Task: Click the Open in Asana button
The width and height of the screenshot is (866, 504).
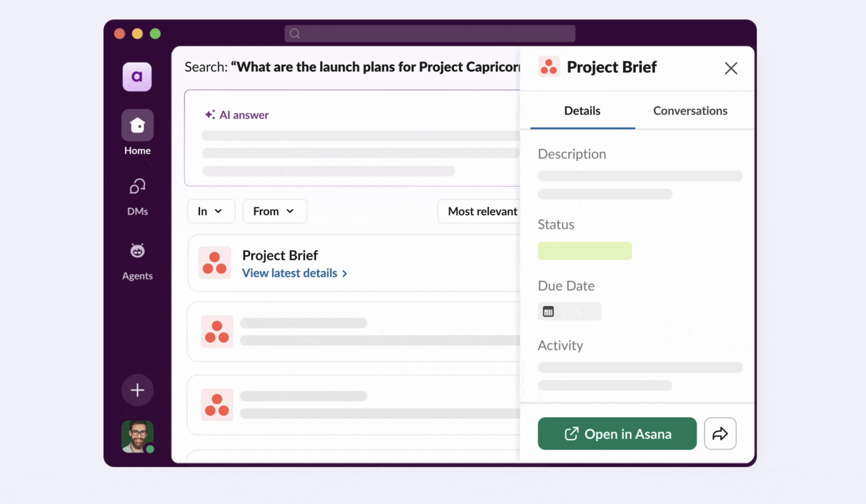Action: tap(617, 433)
